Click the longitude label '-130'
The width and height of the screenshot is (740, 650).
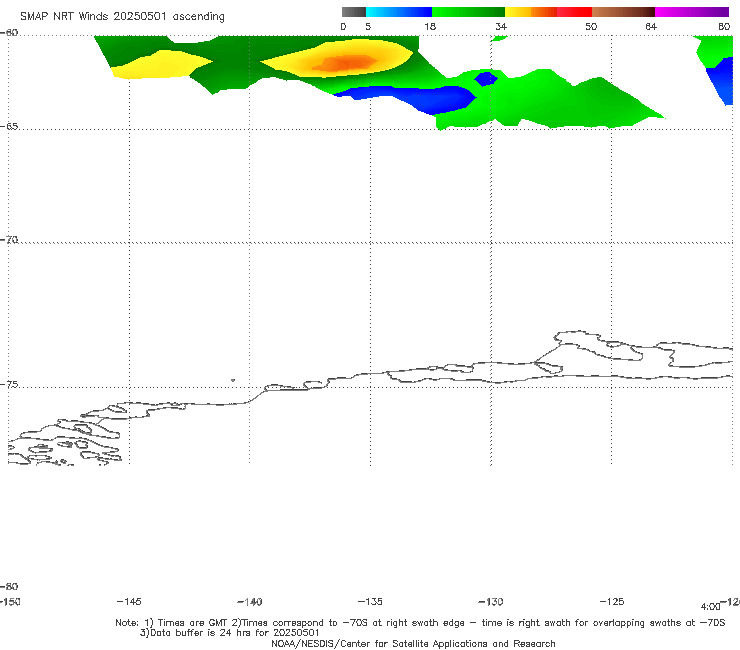click(x=491, y=602)
